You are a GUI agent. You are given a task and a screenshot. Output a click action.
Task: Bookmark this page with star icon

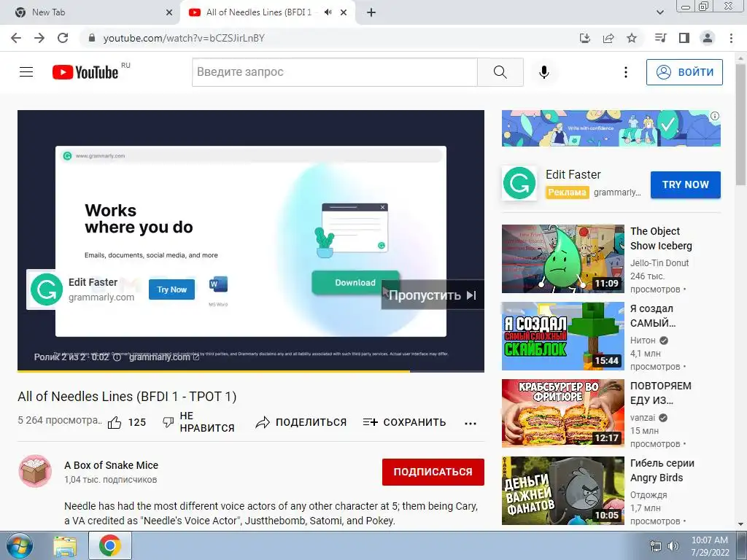tap(632, 38)
